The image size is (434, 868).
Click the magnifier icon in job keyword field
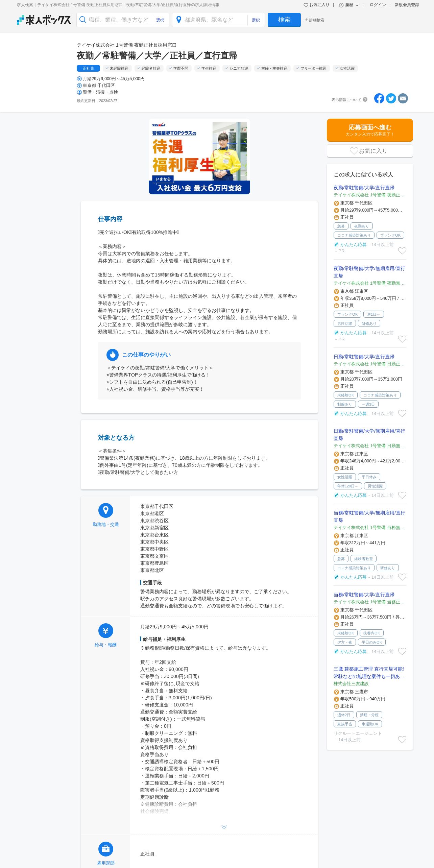click(82, 20)
